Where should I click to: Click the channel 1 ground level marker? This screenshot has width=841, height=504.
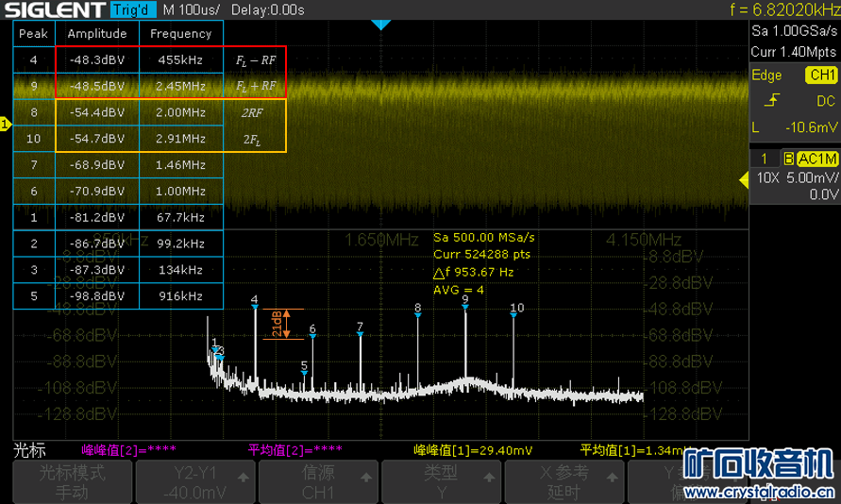(x=5, y=124)
